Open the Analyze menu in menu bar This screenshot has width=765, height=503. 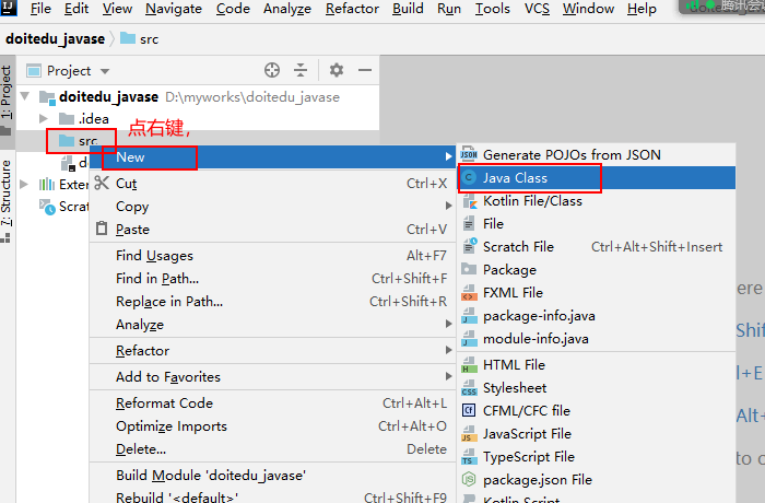tap(287, 8)
